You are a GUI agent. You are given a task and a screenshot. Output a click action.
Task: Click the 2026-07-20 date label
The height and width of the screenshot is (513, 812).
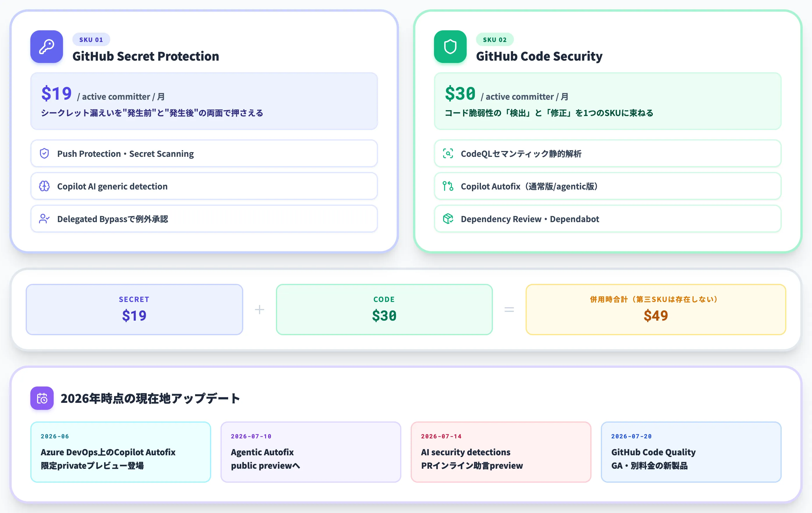631,437
